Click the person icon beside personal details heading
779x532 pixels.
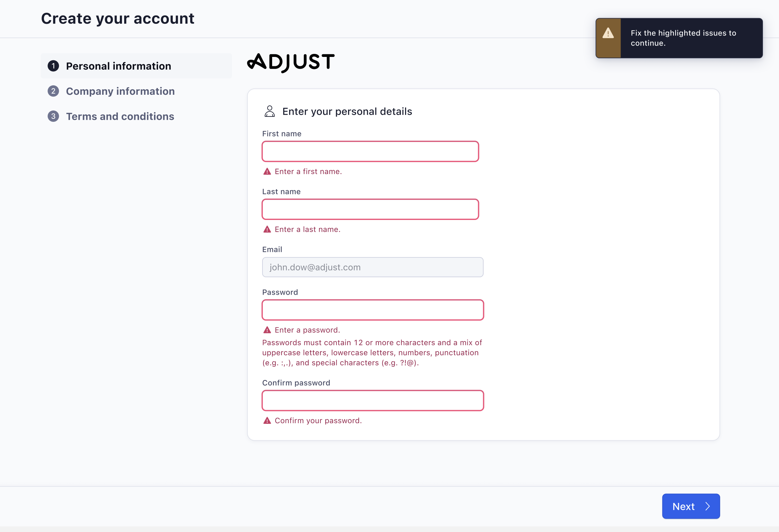click(x=269, y=111)
